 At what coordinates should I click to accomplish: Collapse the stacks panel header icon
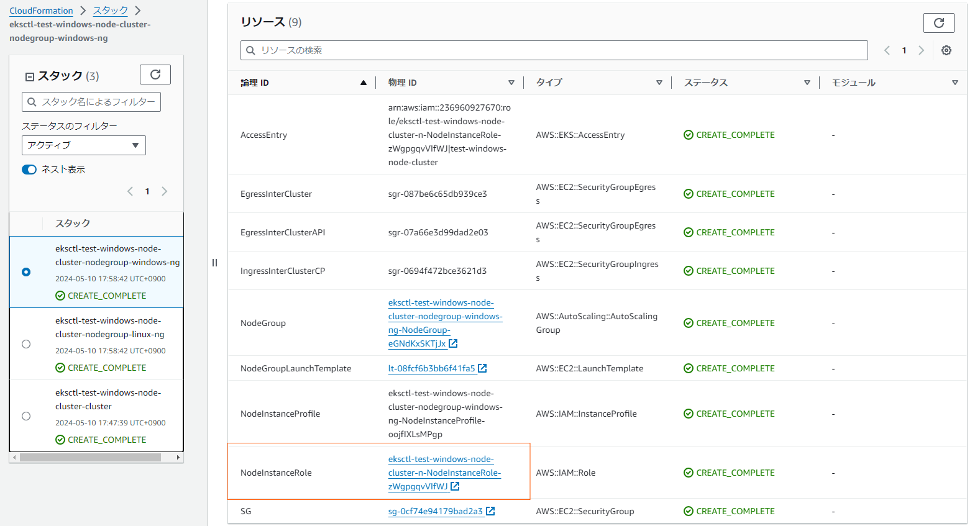[x=29, y=76]
